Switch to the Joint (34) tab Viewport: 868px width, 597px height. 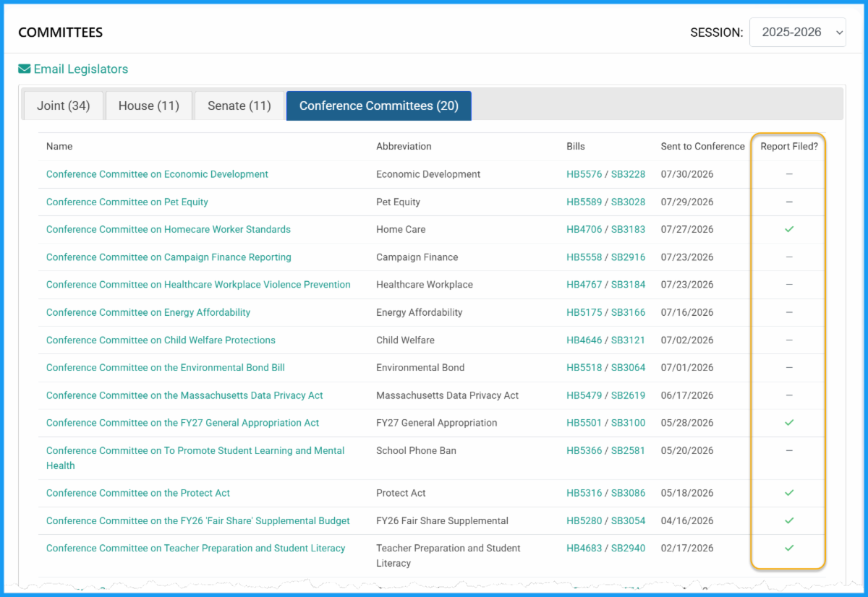(64, 106)
